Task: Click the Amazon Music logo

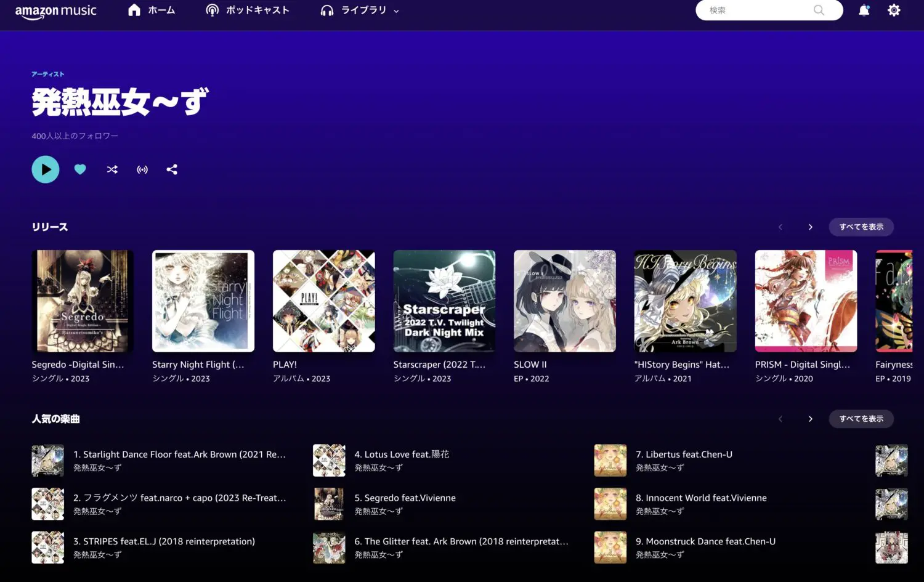Action: pyautogui.click(x=55, y=11)
